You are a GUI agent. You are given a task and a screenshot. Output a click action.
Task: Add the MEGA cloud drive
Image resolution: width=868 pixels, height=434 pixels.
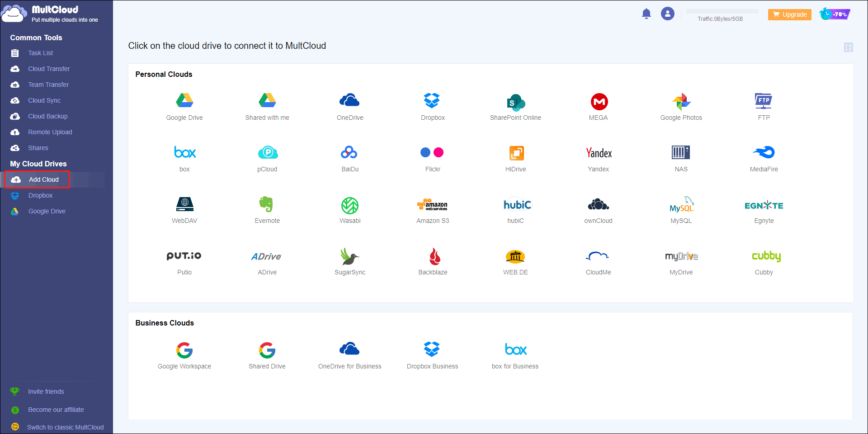pos(599,102)
